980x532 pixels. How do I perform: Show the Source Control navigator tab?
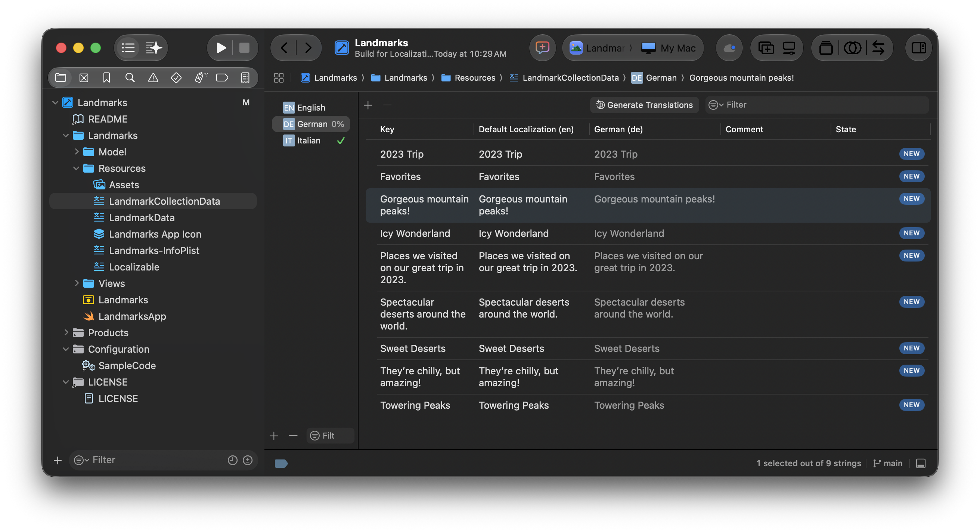(x=84, y=78)
